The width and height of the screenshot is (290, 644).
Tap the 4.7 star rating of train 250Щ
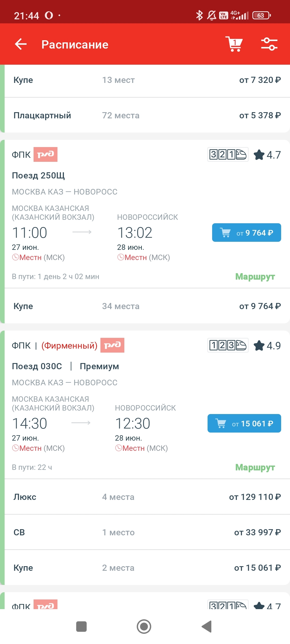pyautogui.click(x=267, y=155)
